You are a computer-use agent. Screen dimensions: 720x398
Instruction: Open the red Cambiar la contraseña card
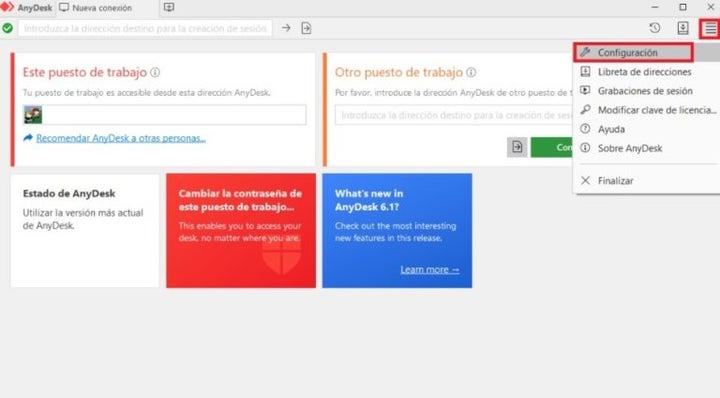[x=241, y=230]
